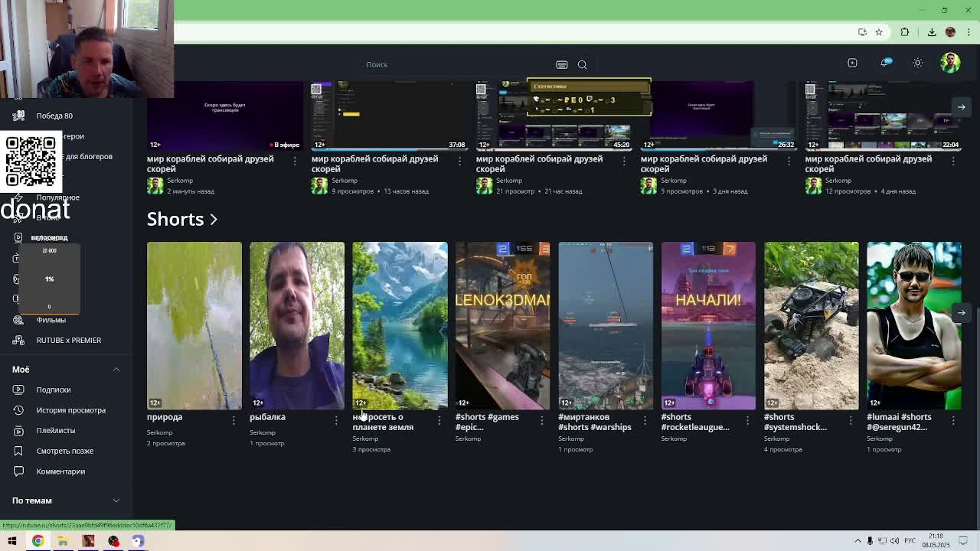Open the Serkomp channel link under природа short
This screenshot has height=551, width=980.
click(160, 432)
